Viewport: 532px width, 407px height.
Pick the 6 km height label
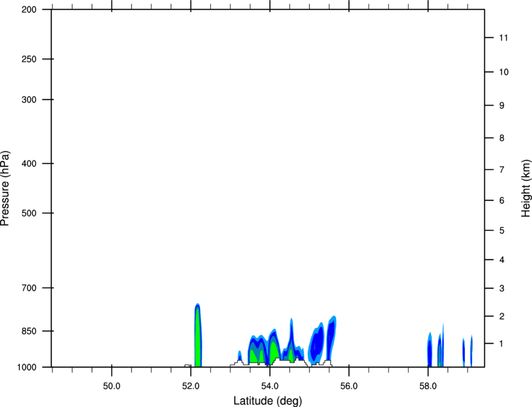[x=502, y=200]
